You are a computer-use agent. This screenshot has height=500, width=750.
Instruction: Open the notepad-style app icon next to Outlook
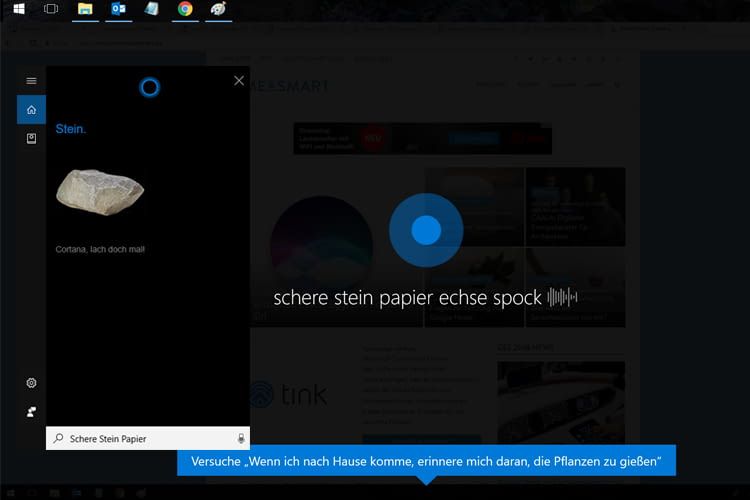pos(152,9)
